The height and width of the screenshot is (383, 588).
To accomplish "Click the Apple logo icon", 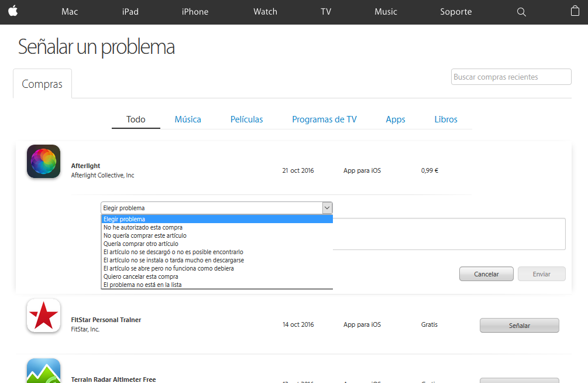I will 13,11.
